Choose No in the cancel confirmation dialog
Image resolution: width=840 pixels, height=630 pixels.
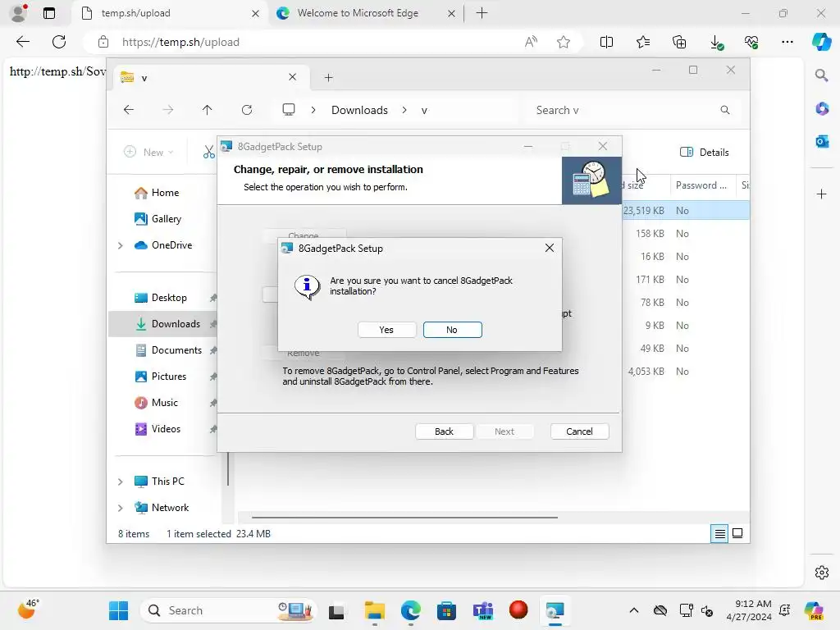452,330
